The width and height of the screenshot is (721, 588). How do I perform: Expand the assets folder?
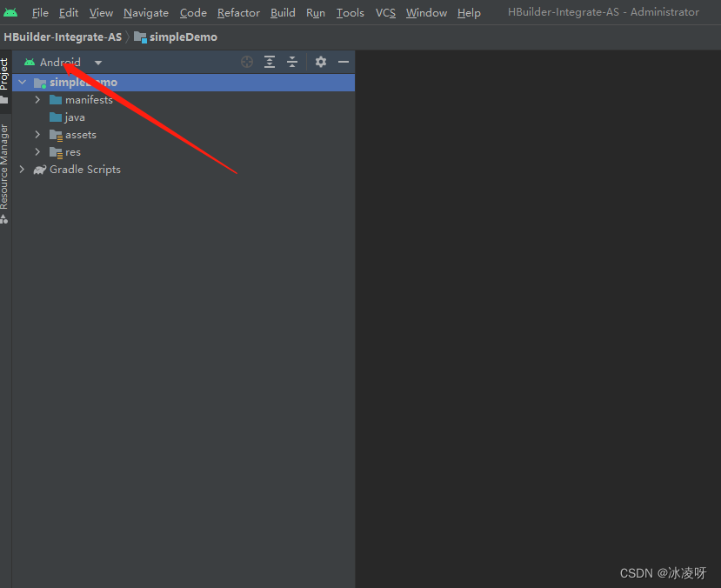[x=37, y=135]
